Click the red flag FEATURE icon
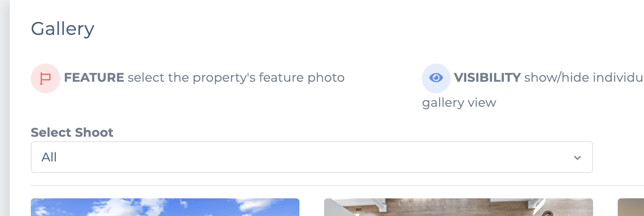The height and width of the screenshot is (216, 644). click(46, 78)
